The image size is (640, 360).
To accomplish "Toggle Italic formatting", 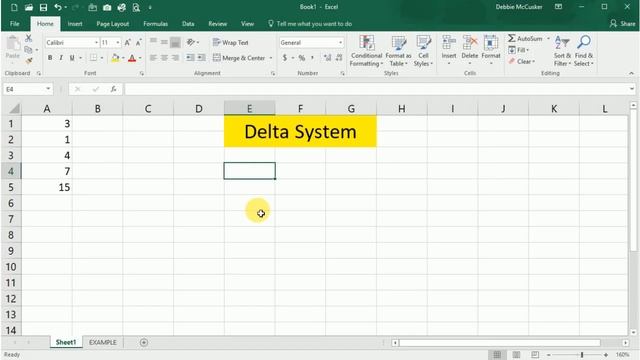I will pyautogui.click(x=61, y=58).
